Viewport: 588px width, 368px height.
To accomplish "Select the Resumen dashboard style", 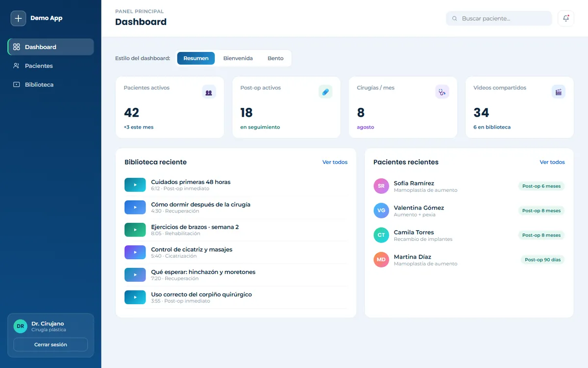I will [x=196, y=58].
